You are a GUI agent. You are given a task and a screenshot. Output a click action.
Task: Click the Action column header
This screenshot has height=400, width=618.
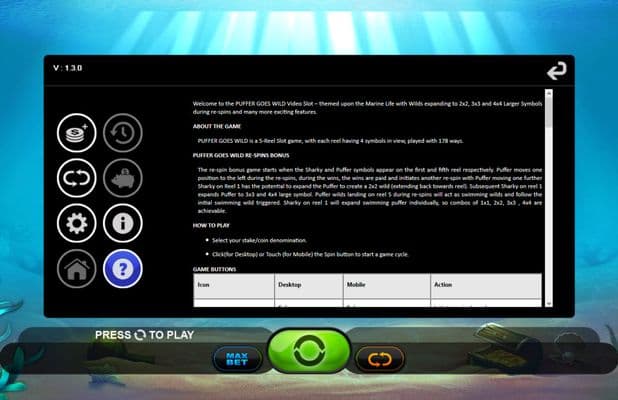tap(443, 283)
